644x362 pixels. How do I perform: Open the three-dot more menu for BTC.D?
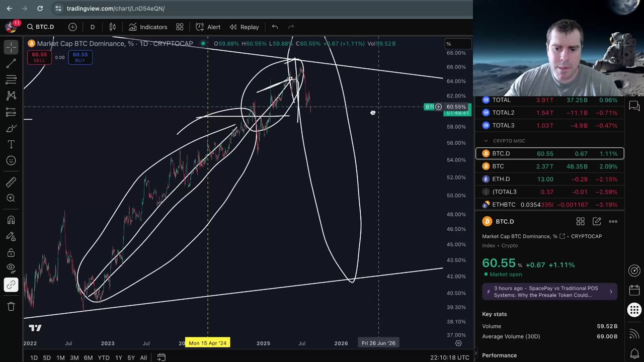click(x=613, y=221)
